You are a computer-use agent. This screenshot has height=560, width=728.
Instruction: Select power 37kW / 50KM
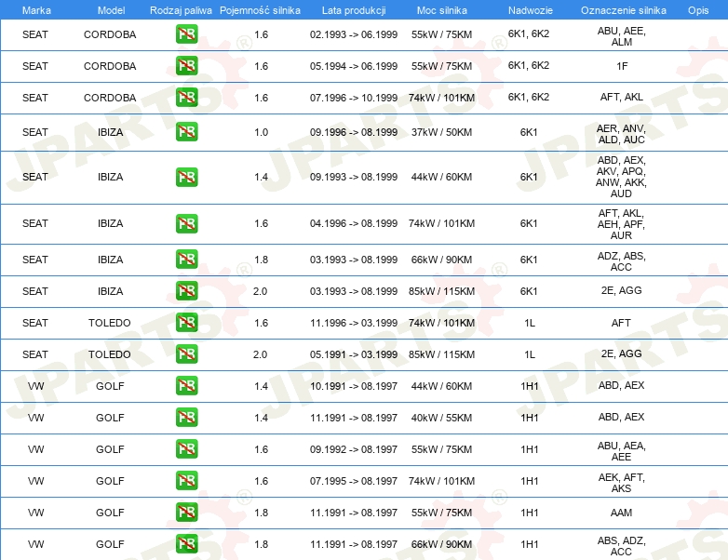(x=441, y=132)
